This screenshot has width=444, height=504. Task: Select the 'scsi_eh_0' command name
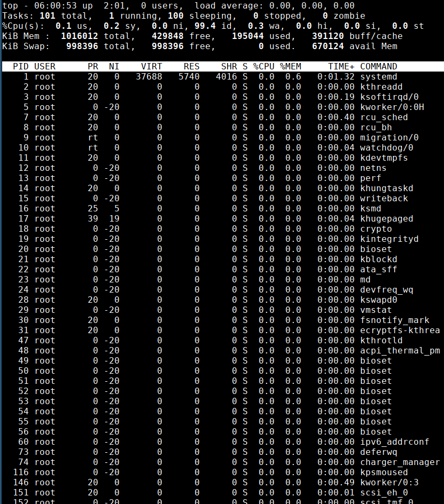384,492
